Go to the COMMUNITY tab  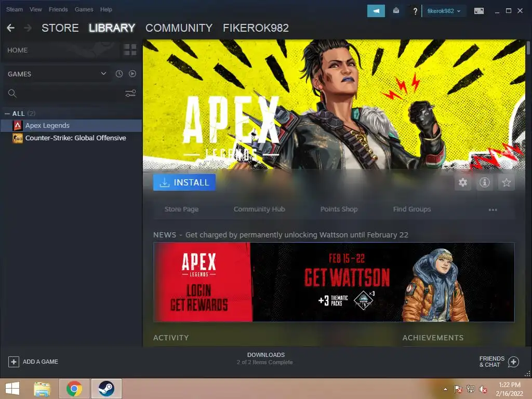tap(179, 28)
